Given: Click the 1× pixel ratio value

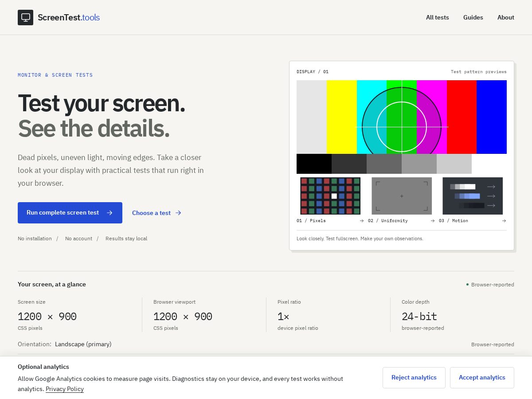Looking at the screenshot, I should (x=283, y=317).
